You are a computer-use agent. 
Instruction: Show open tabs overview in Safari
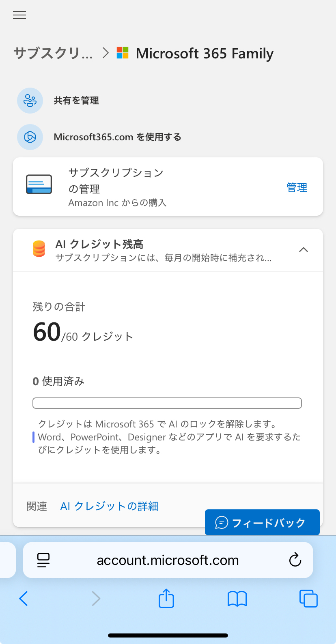(x=308, y=599)
